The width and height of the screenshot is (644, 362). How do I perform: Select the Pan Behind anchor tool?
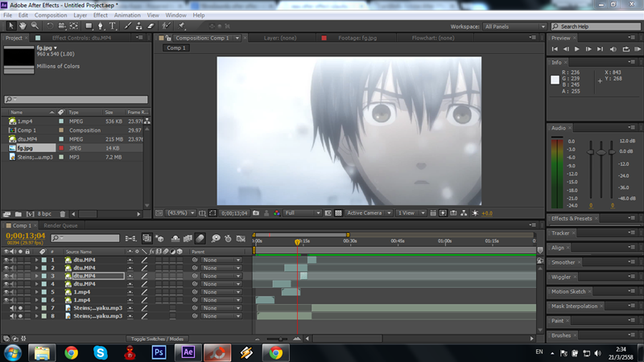74,26
